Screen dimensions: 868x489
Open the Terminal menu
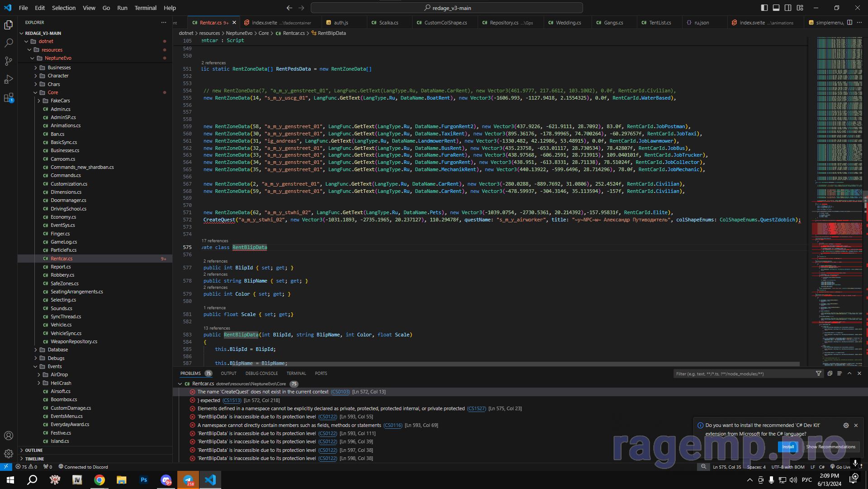(x=145, y=8)
